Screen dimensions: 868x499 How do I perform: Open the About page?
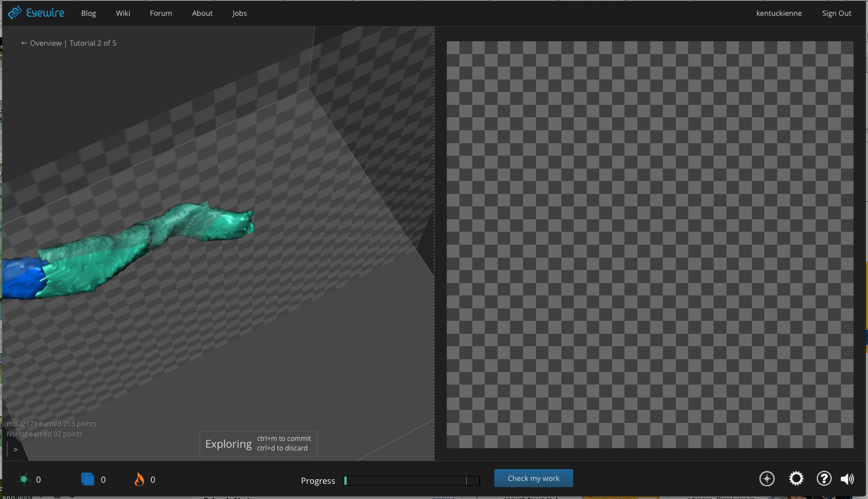tap(202, 14)
